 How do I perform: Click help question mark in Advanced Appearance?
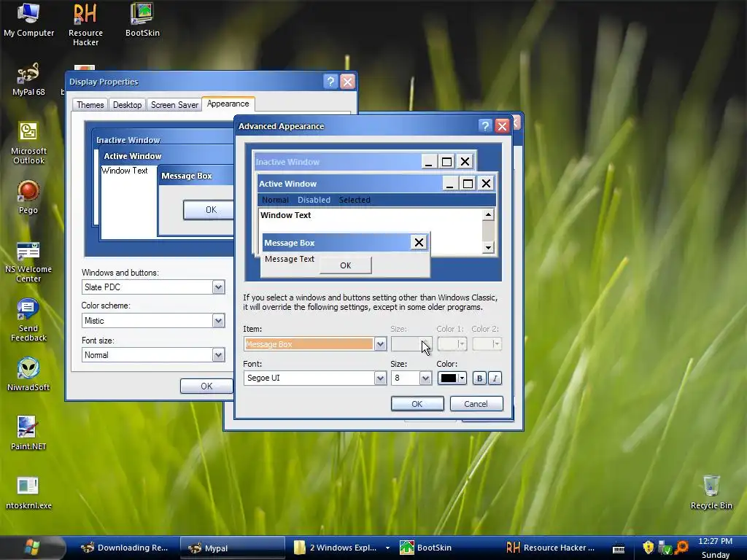point(484,125)
